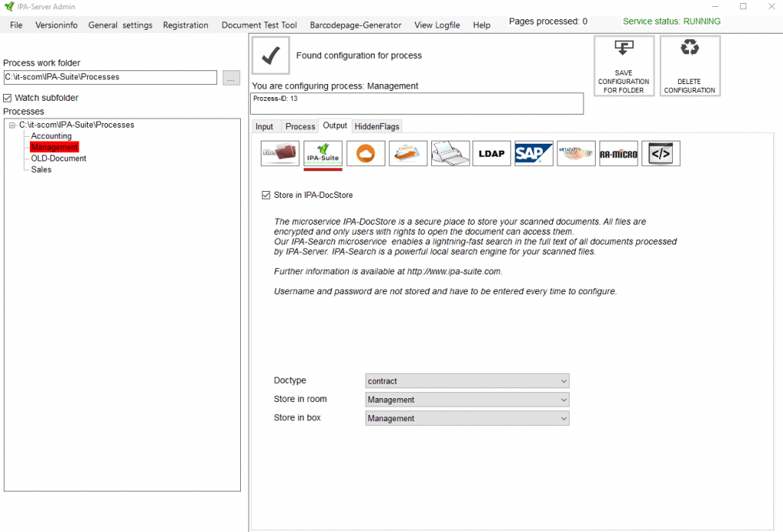Open the RA-MICRO output option
The width and height of the screenshot is (783, 532).
tap(619, 154)
